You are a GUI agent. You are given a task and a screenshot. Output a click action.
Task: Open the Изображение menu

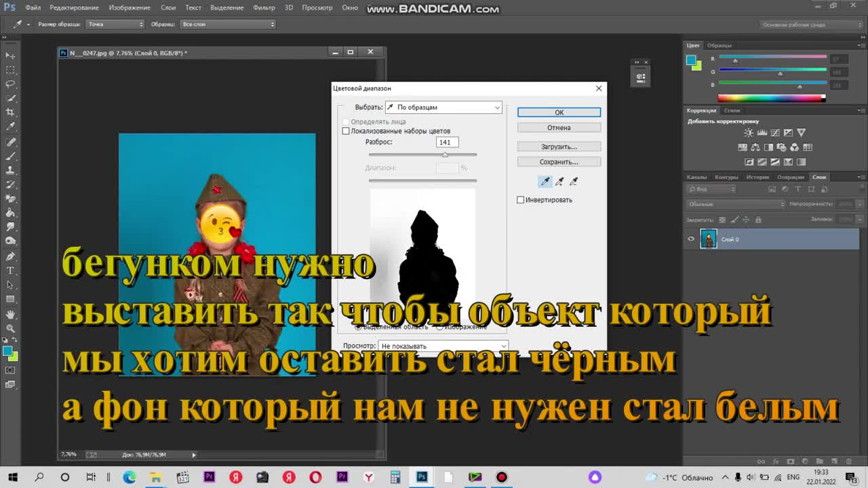coord(129,7)
